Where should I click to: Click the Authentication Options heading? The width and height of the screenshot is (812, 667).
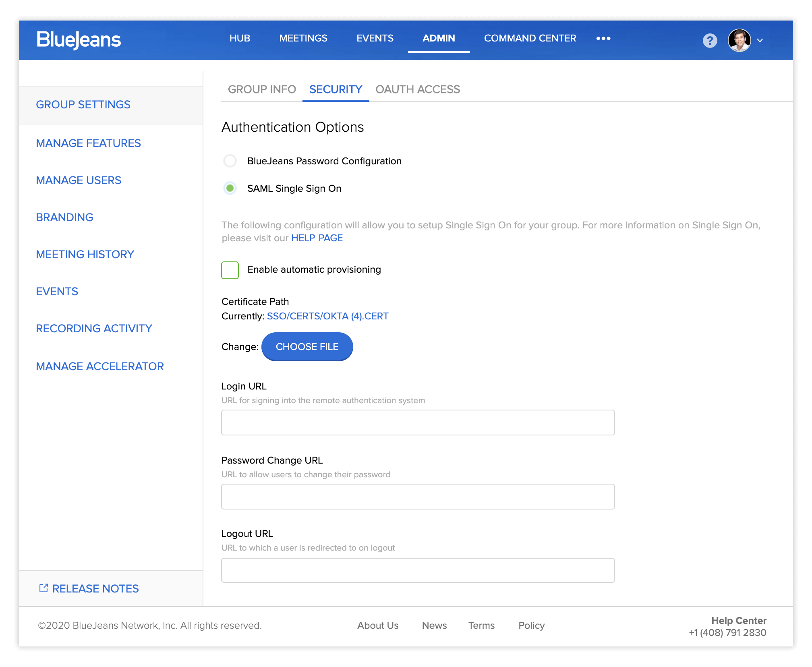292,127
